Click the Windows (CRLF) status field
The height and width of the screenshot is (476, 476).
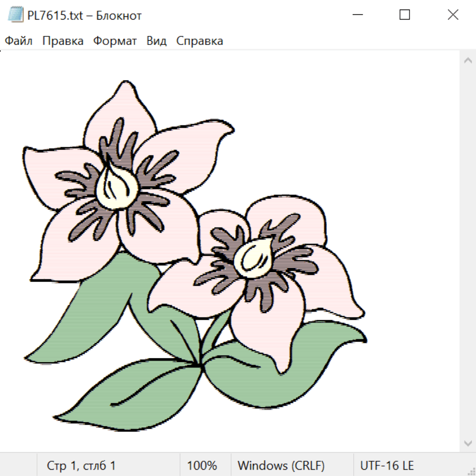click(281, 466)
